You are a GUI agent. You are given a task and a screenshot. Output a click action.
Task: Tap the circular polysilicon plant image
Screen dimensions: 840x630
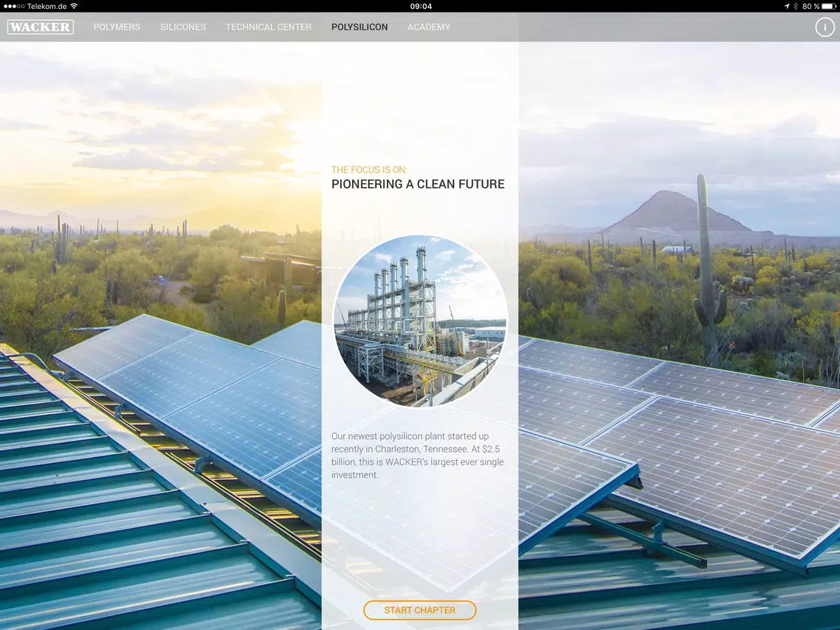[x=420, y=321]
